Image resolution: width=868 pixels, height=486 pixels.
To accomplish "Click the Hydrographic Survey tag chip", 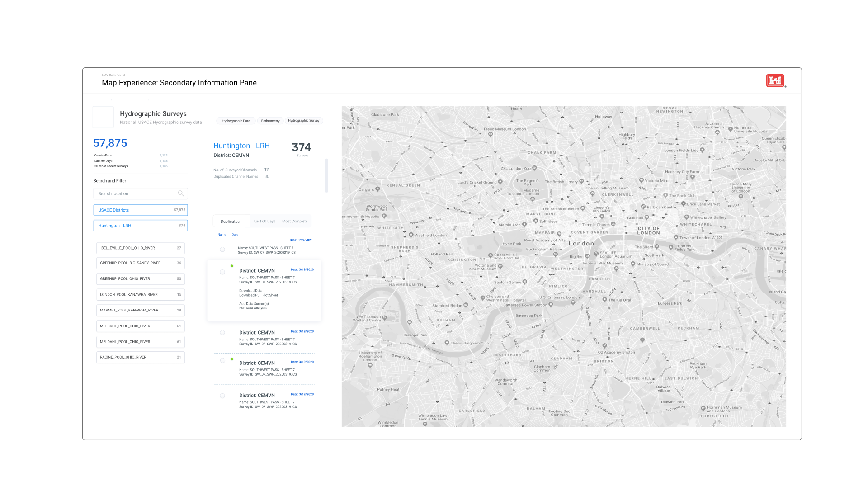I will pyautogui.click(x=304, y=121).
